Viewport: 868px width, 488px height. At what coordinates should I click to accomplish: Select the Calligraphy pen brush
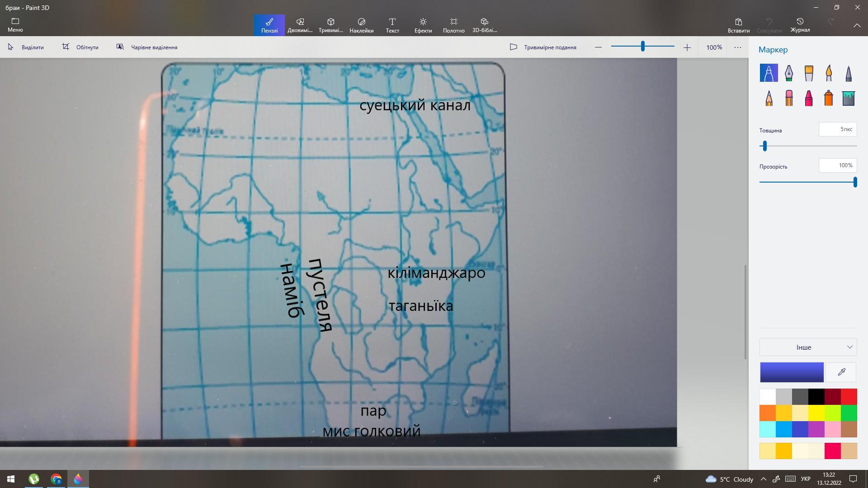[x=789, y=73]
